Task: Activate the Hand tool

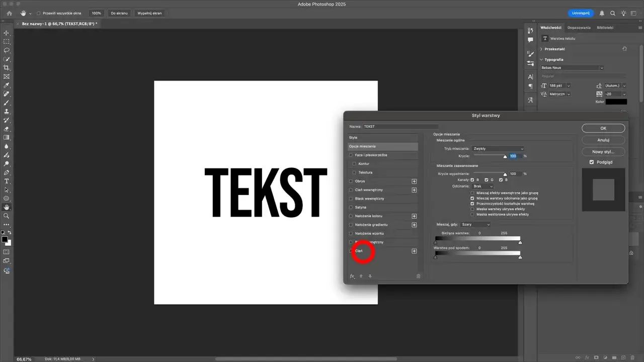Action: pos(7,207)
